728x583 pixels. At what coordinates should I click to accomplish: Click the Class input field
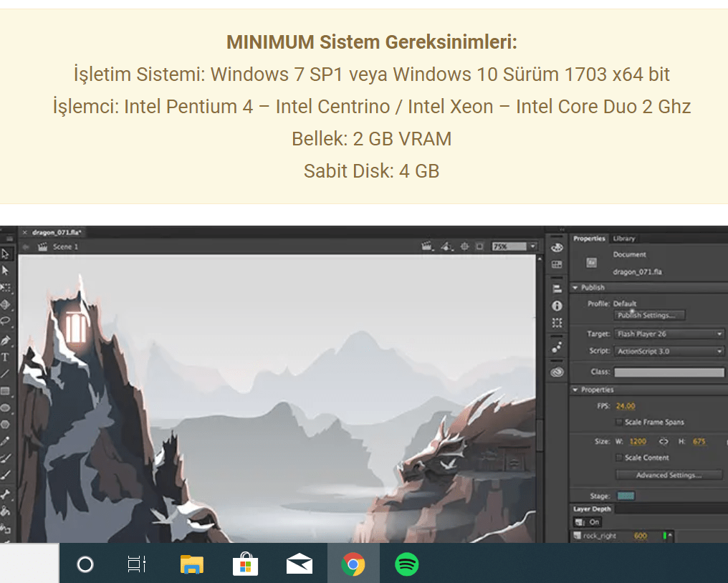pos(669,372)
